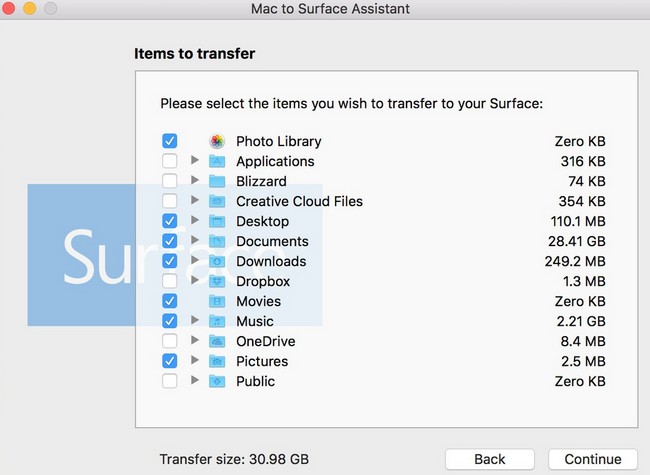Uncheck the Documents checkbox
The width and height of the screenshot is (650, 475).
[169, 241]
